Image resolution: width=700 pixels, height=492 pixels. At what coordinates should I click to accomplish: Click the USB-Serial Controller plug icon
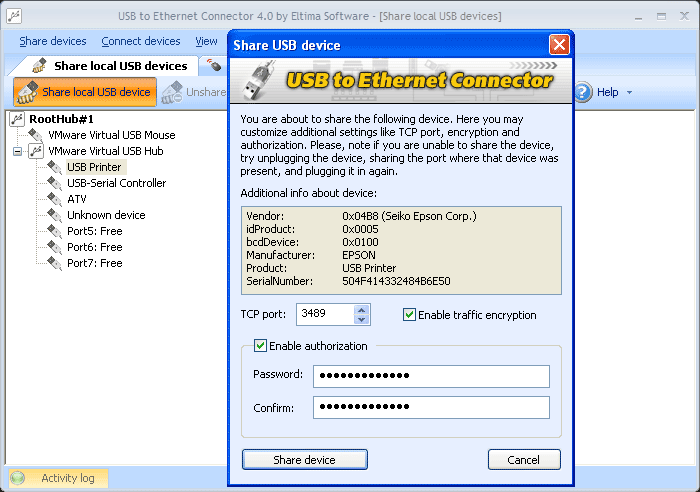pos(54,183)
